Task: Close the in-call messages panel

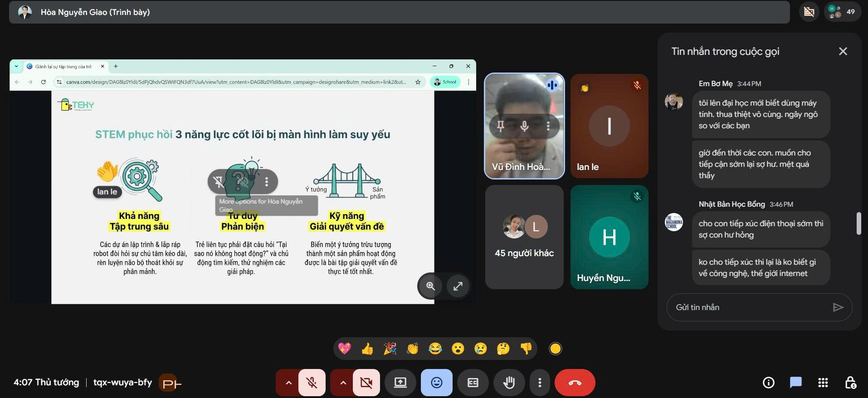Action: click(843, 51)
